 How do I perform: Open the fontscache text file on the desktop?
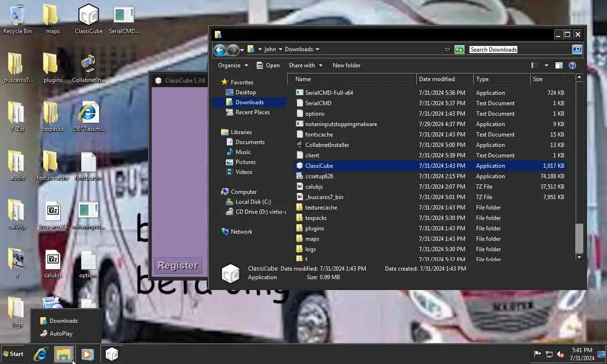click(89, 165)
